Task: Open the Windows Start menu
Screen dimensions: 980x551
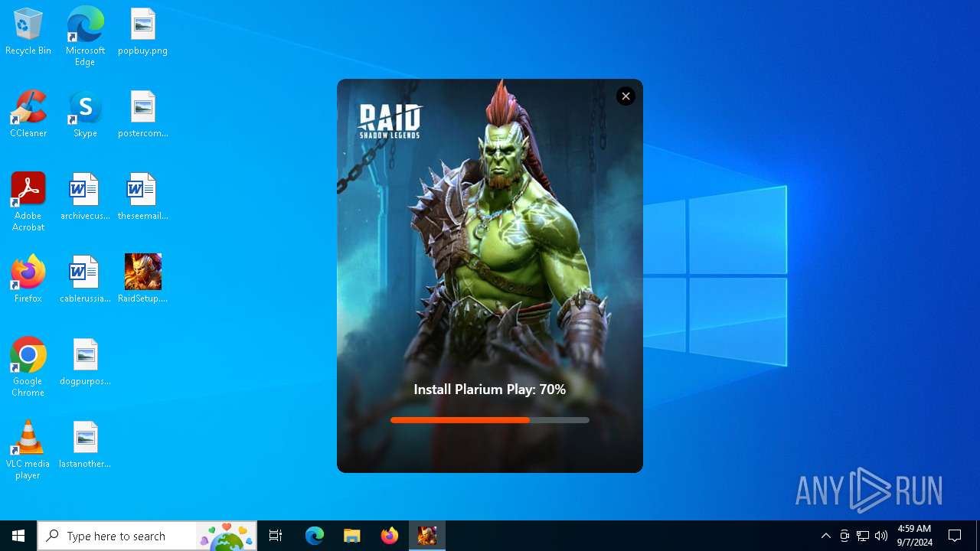Action: point(18,536)
